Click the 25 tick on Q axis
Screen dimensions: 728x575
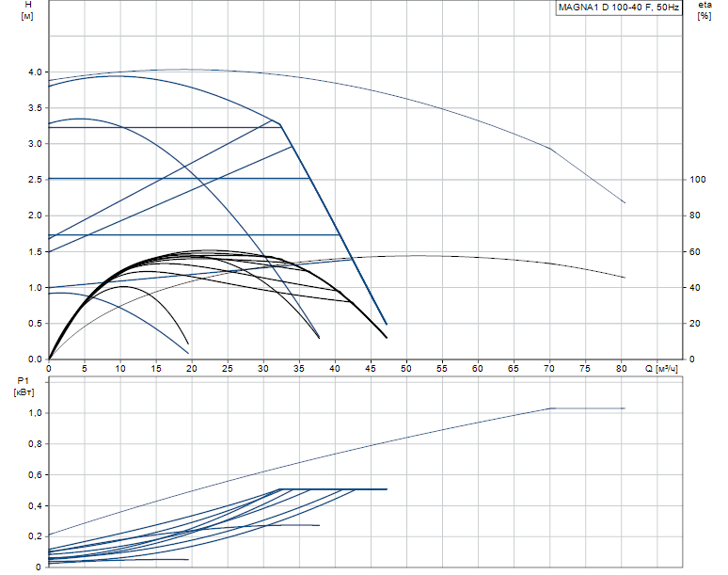point(228,369)
